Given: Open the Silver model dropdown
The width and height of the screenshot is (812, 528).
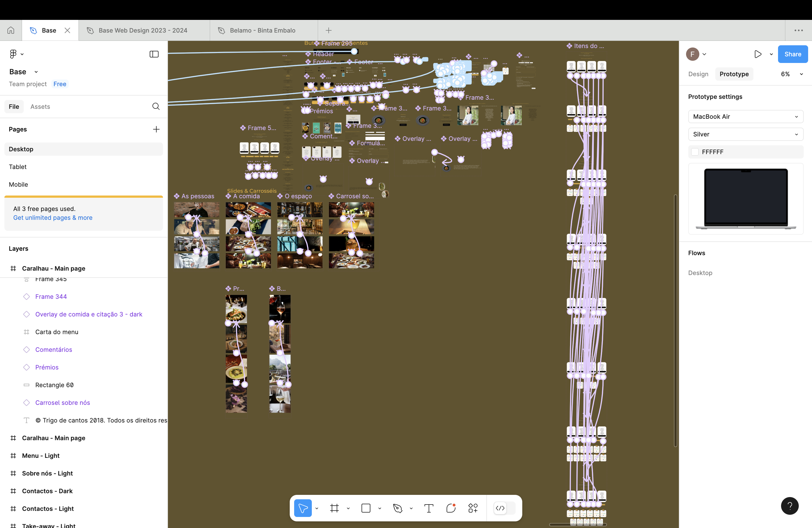Looking at the screenshot, I should pos(745,134).
